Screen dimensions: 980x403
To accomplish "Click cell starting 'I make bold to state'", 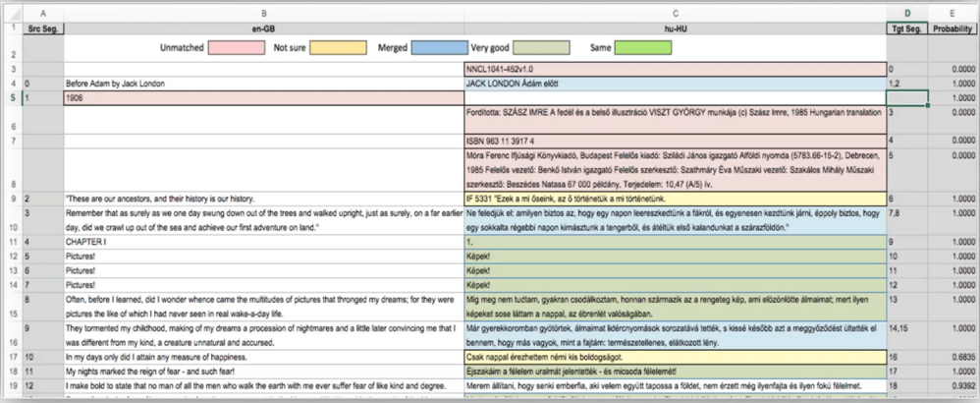I will click(264, 385).
